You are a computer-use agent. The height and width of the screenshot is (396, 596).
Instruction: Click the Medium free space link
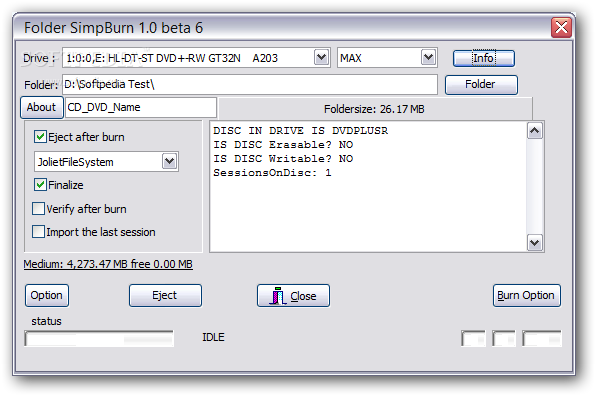(x=108, y=264)
